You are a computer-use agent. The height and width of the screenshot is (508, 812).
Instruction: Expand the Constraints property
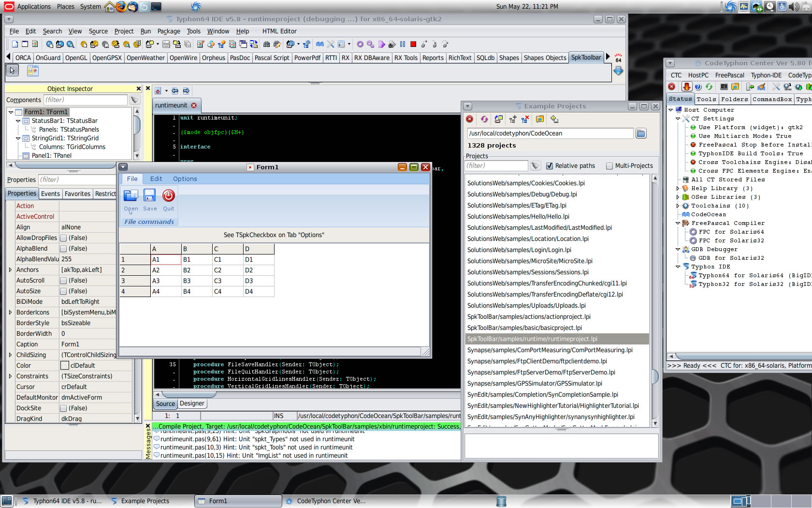tap(10, 376)
